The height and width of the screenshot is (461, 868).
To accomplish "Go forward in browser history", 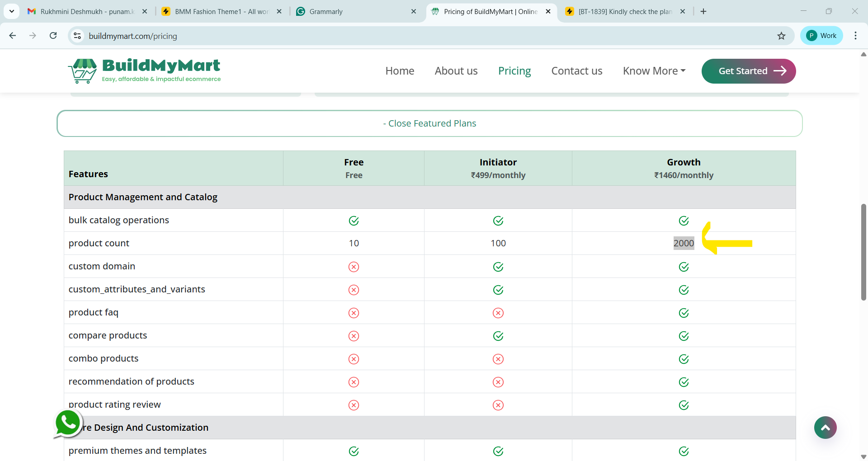I will [33, 36].
